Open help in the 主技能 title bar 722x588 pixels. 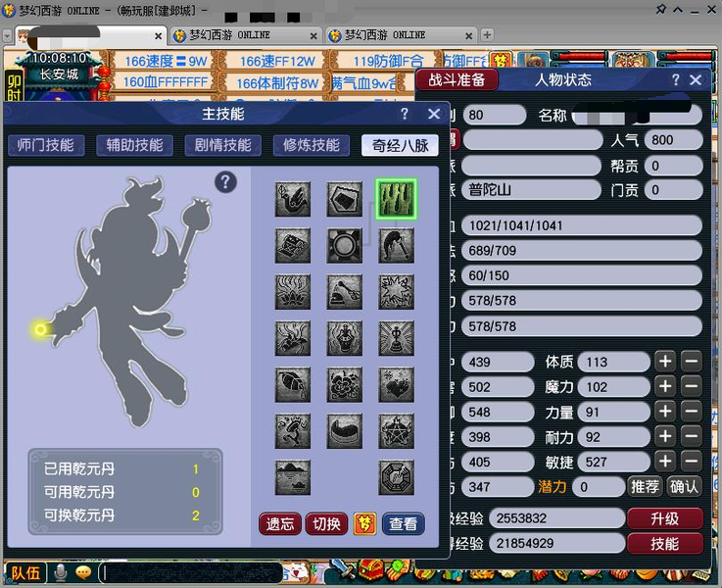coord(405,114)
